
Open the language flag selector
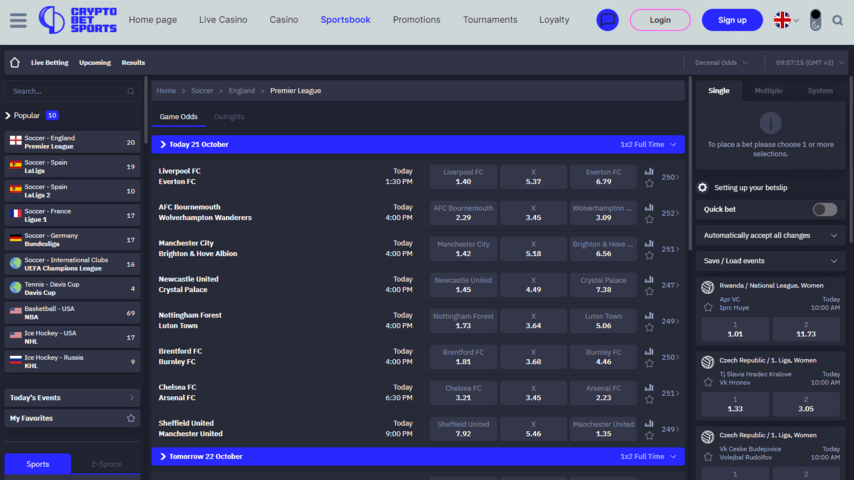[786, 20]
